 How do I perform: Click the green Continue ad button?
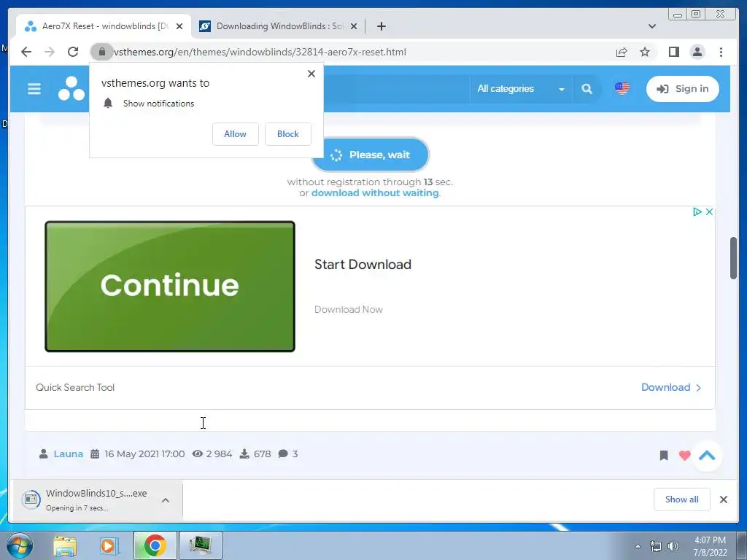coord(170,286)
